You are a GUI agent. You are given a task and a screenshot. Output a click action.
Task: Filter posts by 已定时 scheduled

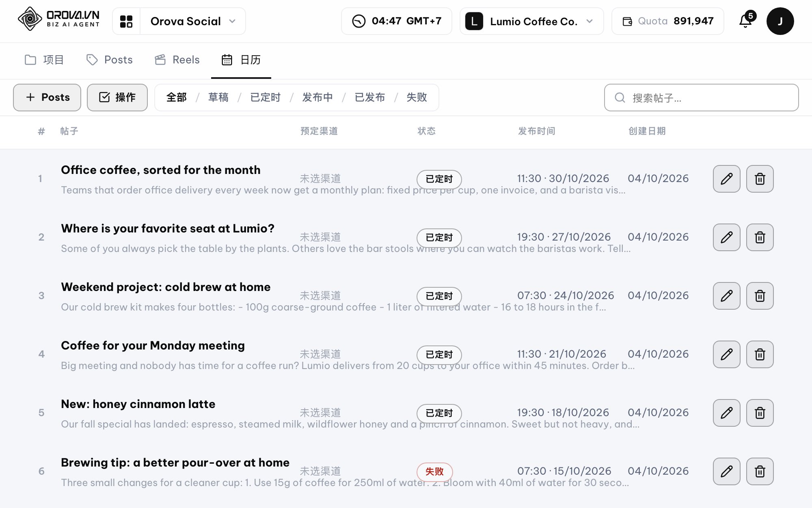[x=266, y=98]
